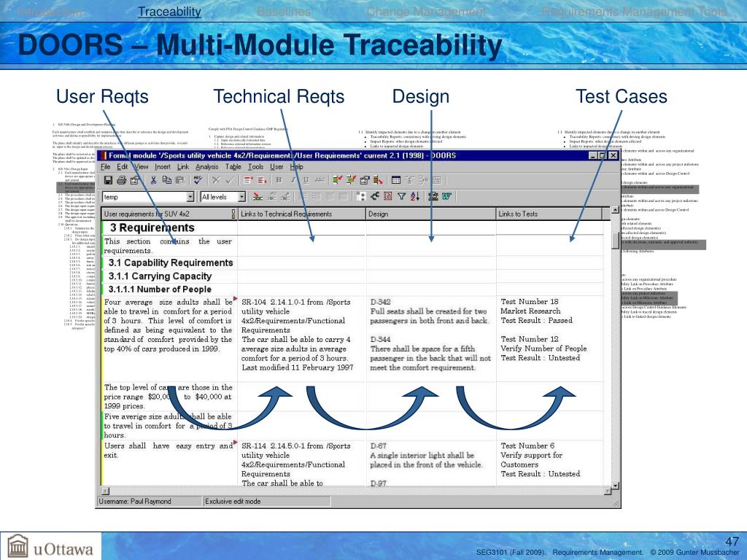The height and width of the screenshot is (560, 747).
Task: Click the insert object at same level icon
Action: click(248, 180)
